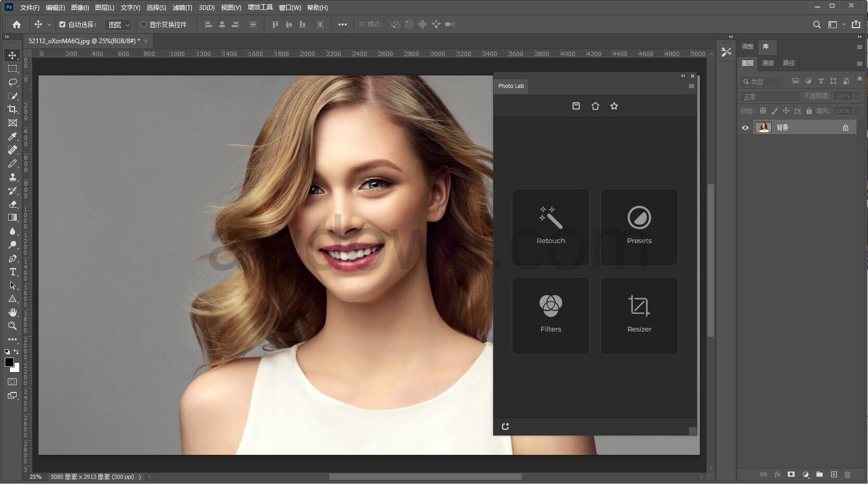This screenshot has height=484, width=868.
Task: Switch to the 通道 tab
Action: 768,63
